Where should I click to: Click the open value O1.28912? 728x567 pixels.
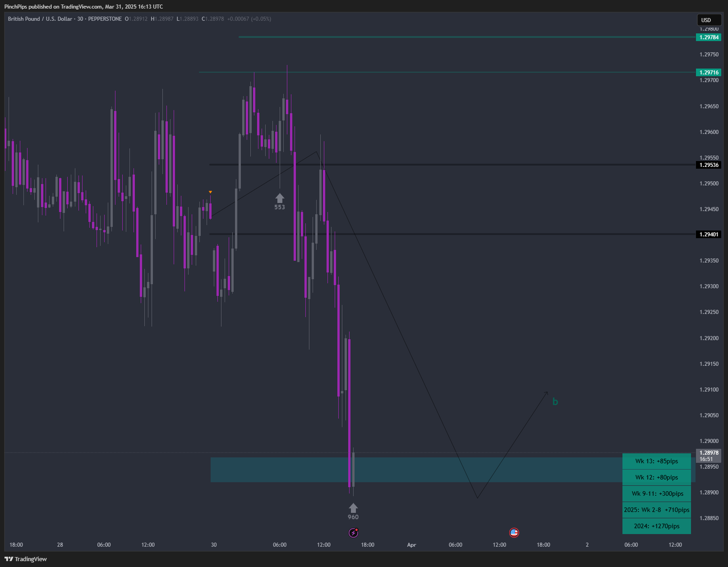coord(136,19)
